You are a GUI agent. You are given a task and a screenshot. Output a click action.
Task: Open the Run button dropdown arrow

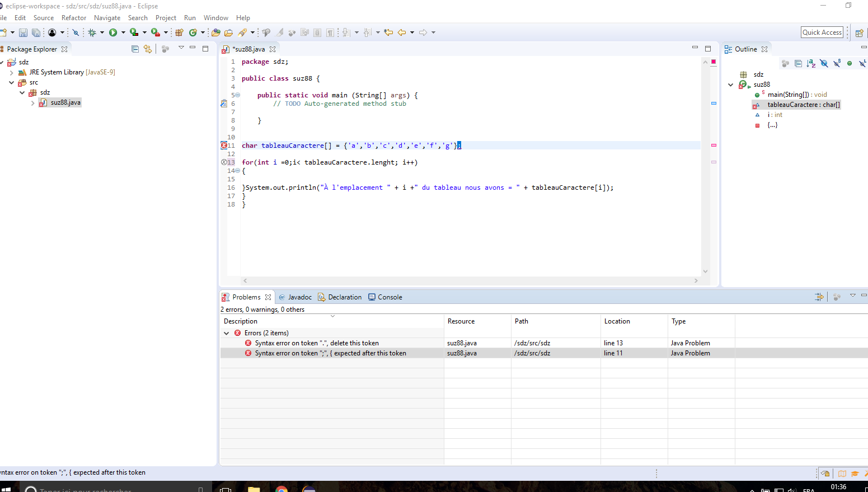click(123, 32)
